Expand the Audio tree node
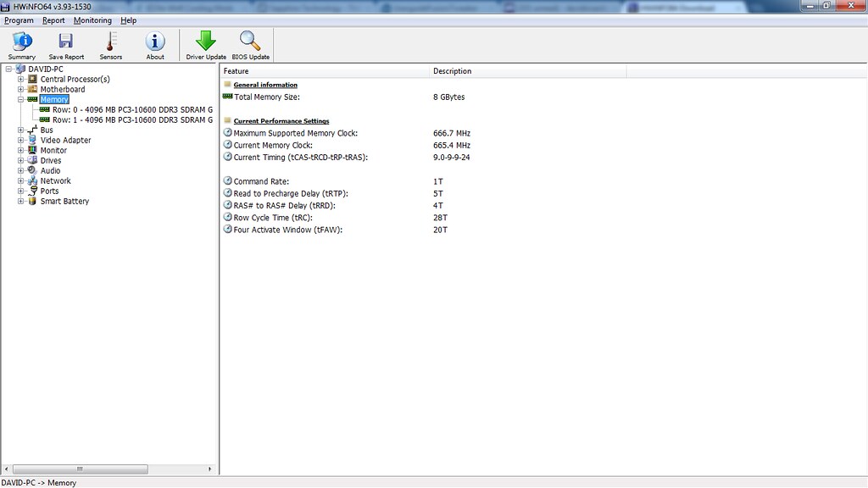Image resolution: width=868 pixels, height=488 pixels. tap(20, 170)
